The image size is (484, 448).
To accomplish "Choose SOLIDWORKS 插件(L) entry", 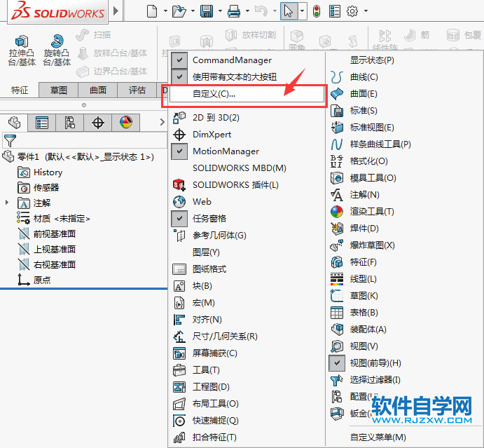I will [247, 185].
